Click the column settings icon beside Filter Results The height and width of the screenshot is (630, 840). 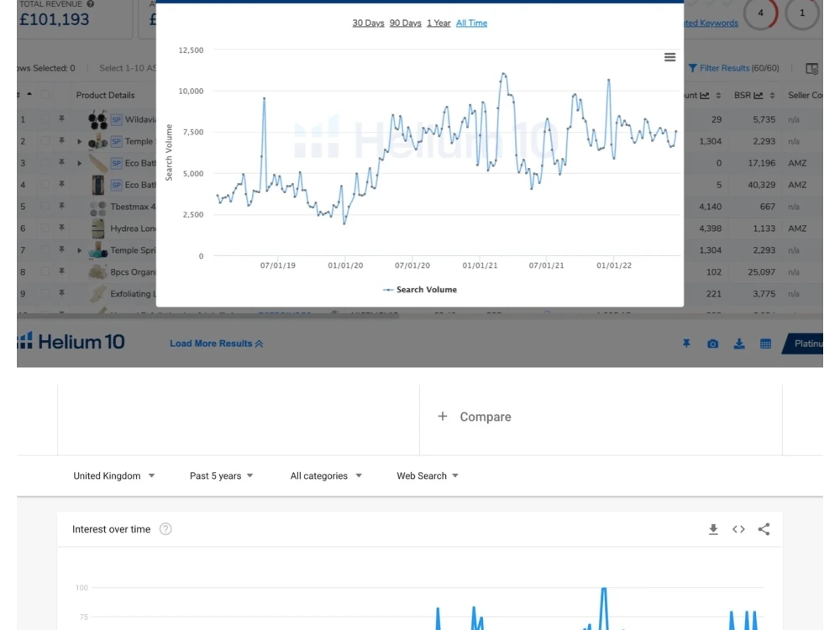(x=811, y=69)
